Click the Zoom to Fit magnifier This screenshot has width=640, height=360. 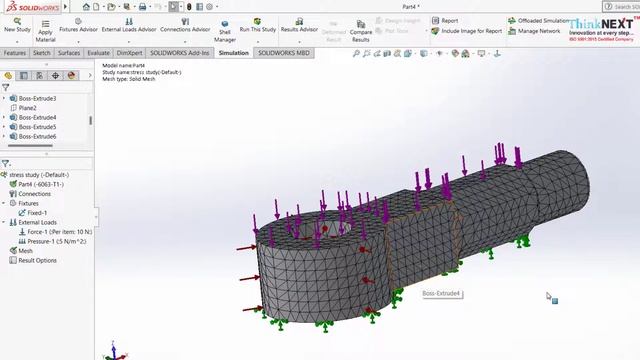[356, 53]
